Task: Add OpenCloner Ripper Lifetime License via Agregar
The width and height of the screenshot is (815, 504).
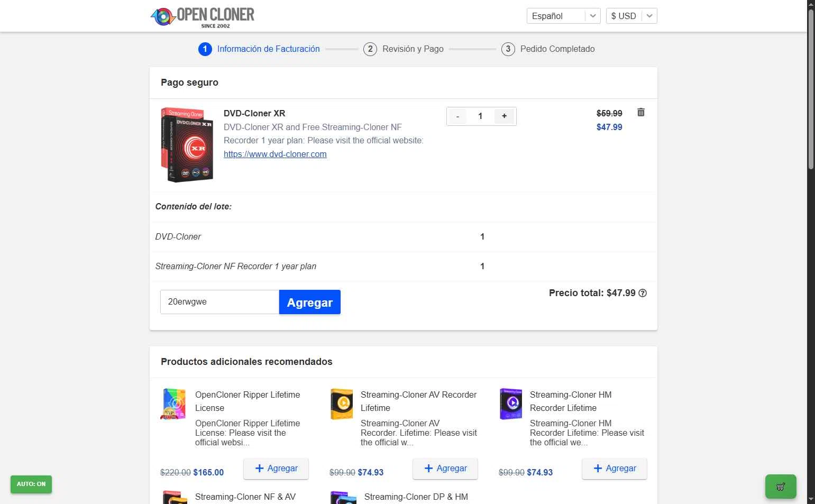Action: (x=276, y=469)
